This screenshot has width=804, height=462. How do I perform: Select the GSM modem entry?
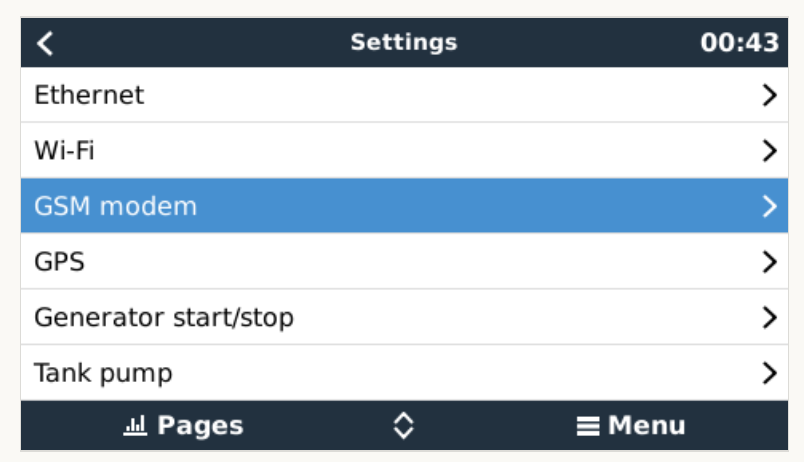click(x=404, y=206)
